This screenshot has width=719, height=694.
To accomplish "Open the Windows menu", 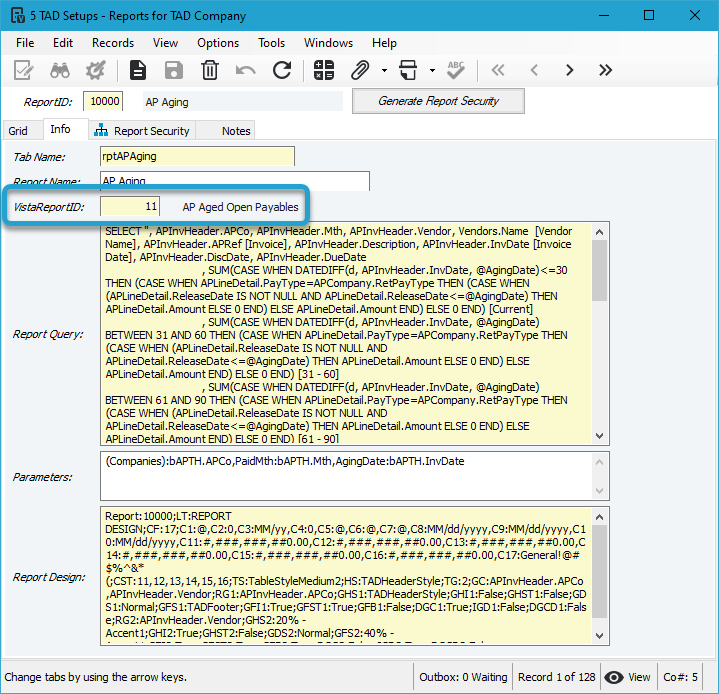I will pos(328,43).
